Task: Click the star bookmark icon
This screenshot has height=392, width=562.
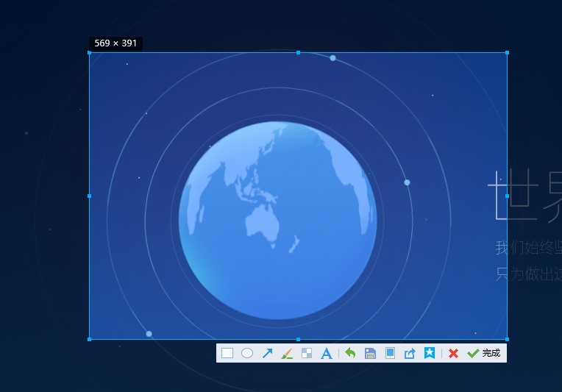Action: tap(429, 353)
